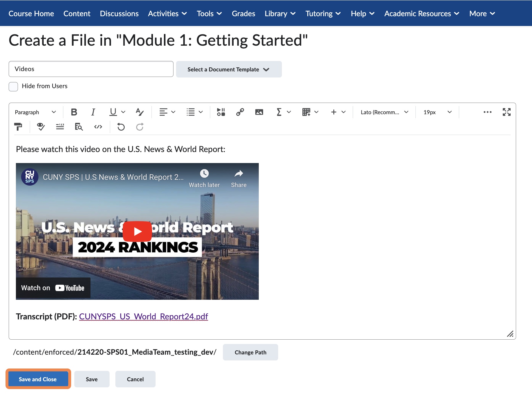
Task: Insert an equation using the sigma icon
Action: (x=279, y=112)
